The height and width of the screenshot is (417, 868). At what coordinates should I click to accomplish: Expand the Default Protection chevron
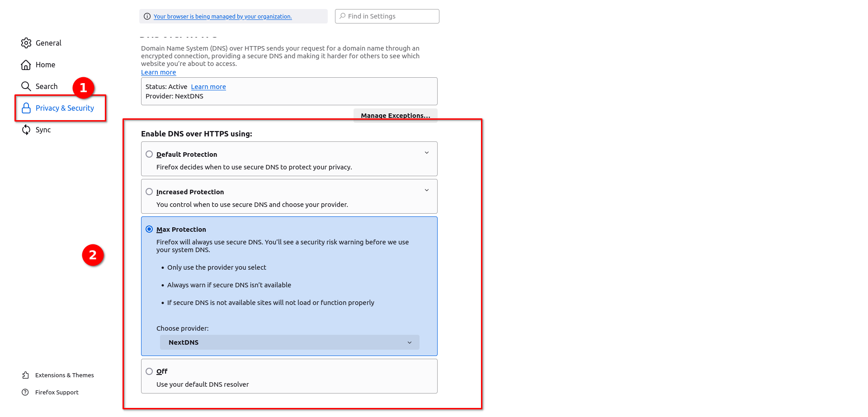[427, 153]
